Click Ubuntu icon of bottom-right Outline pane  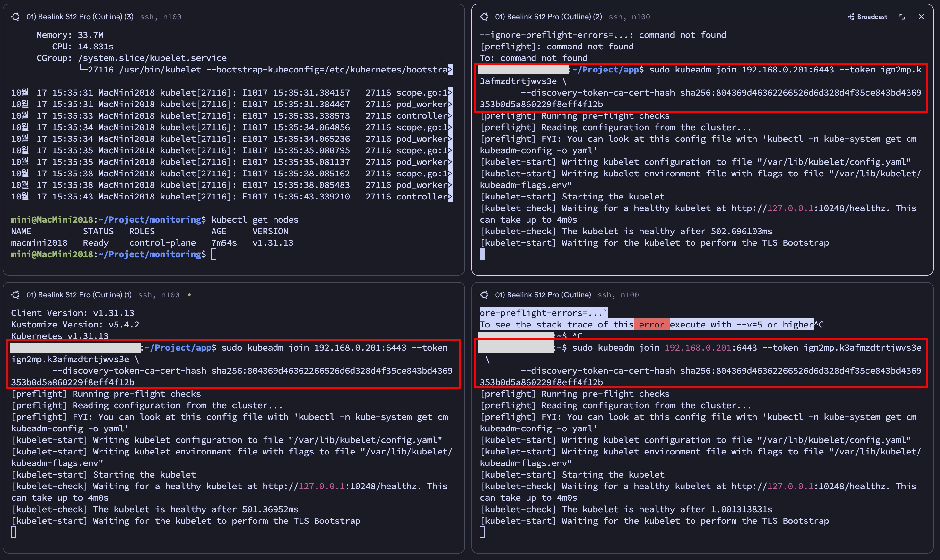click(x=484, y=295)
